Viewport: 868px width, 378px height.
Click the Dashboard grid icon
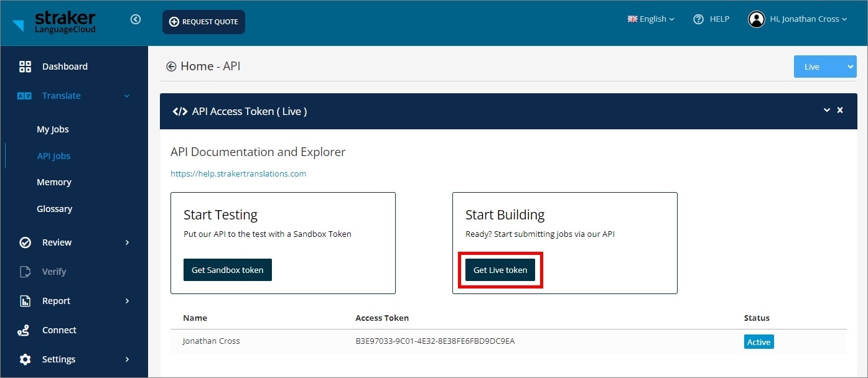coord(25,67)
